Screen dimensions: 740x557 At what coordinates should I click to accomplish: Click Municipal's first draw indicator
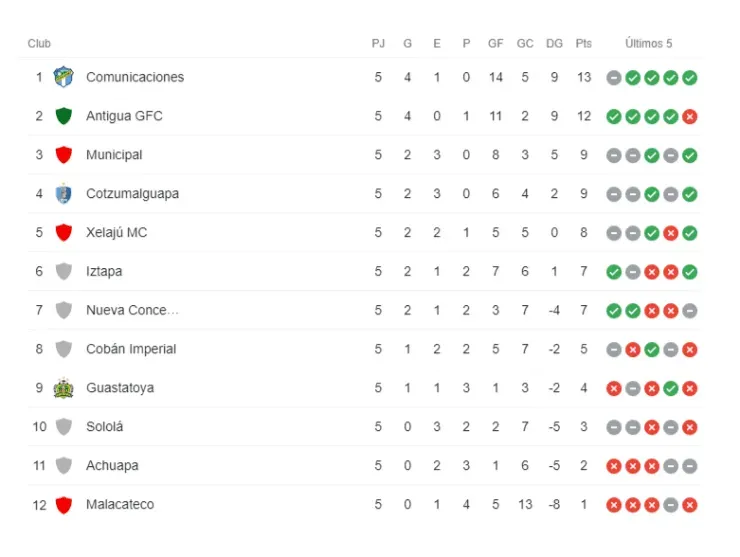coord(614,156)
